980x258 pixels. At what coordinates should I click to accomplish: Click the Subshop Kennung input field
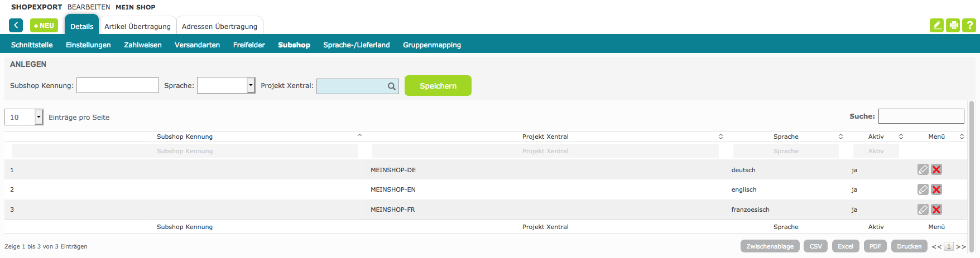click(x=118, y=85)
